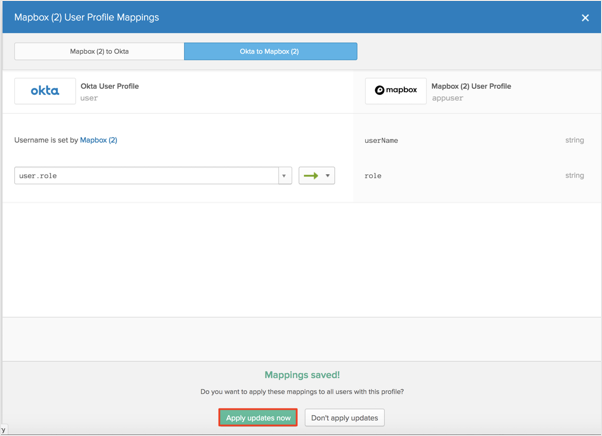Click the appuser label under the Mapbox profile

pyautogui.click(x=448, y=100)
